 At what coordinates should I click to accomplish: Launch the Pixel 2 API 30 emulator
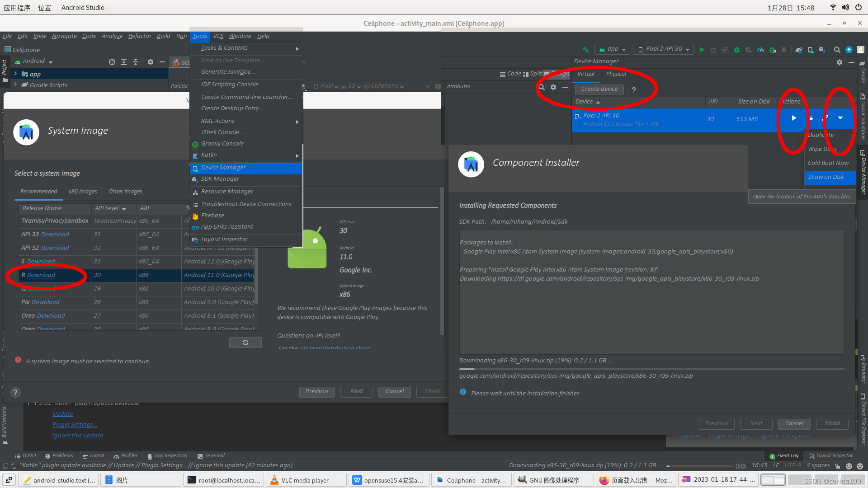[794, 118]
